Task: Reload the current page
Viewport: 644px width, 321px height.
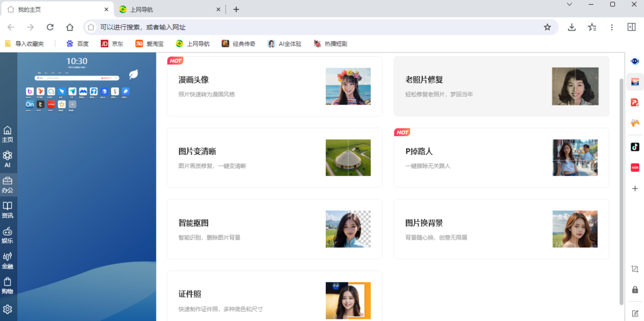Action: coord(50,27)
